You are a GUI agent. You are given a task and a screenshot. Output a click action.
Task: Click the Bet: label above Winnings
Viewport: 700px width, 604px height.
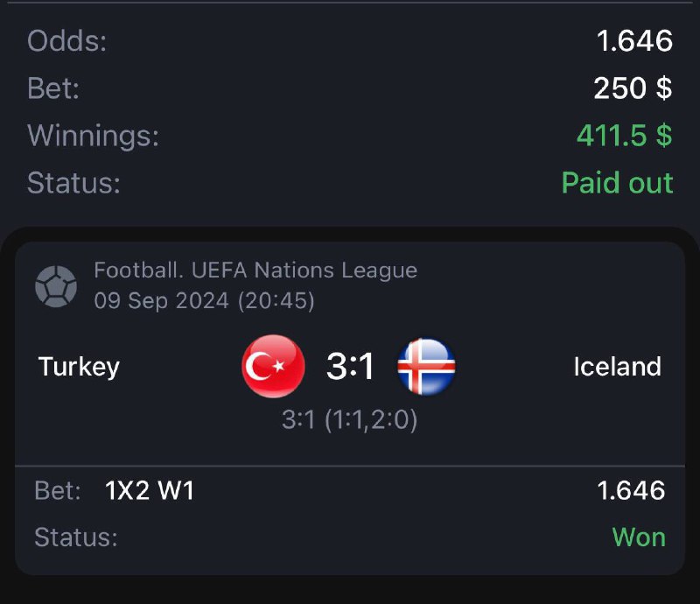click(x=54, y=88)
